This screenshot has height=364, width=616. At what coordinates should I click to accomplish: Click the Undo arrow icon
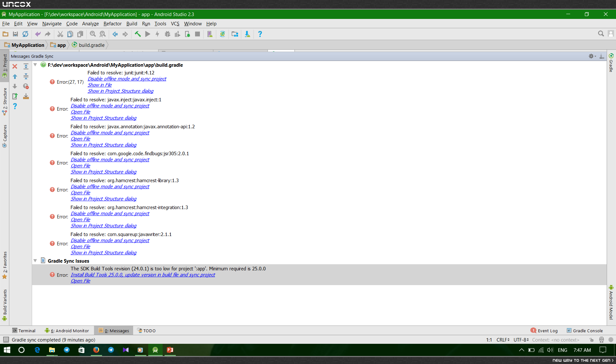click(38, 34)
